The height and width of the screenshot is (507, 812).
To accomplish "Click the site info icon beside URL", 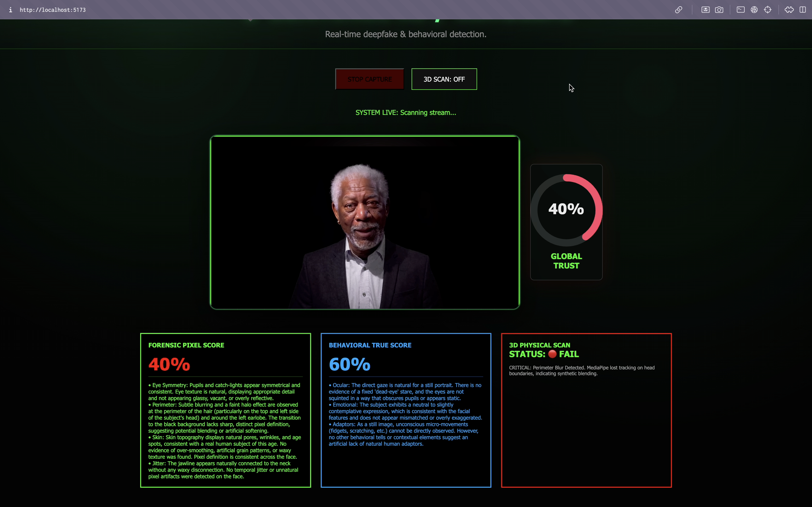I will [10, 10].
